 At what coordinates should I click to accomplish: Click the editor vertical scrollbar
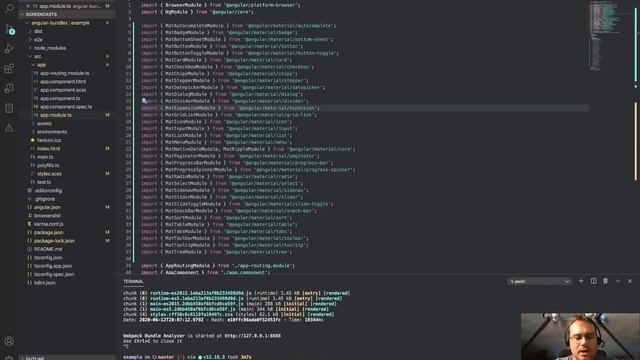tap(636, 137)
